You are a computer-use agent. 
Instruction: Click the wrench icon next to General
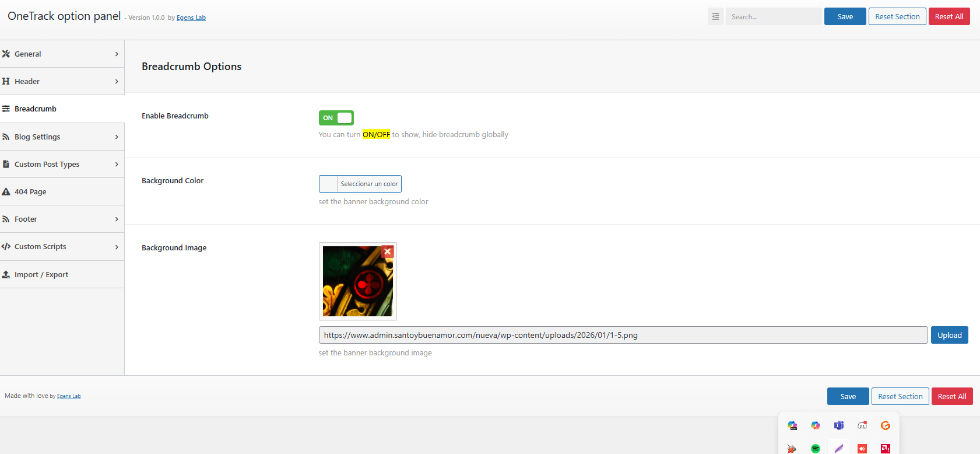(x=6, y=54)
